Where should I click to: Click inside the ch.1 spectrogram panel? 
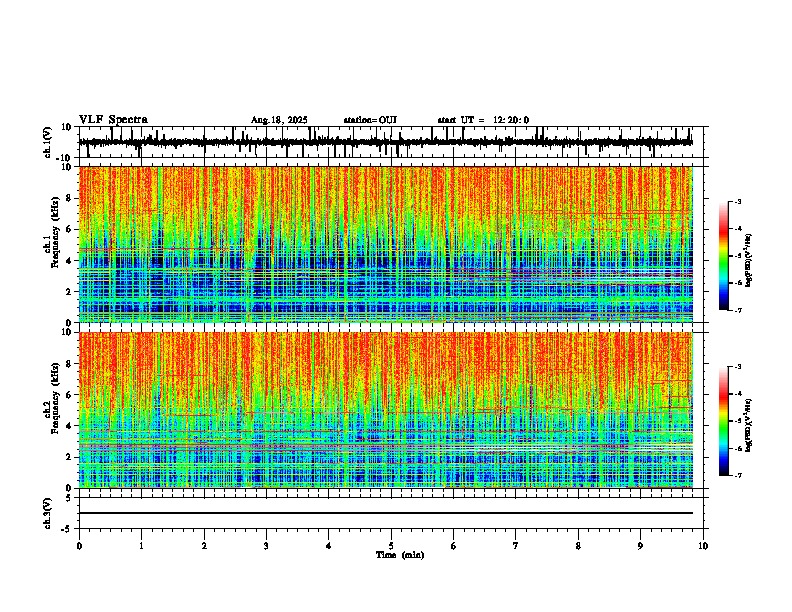tap(386, 244)
